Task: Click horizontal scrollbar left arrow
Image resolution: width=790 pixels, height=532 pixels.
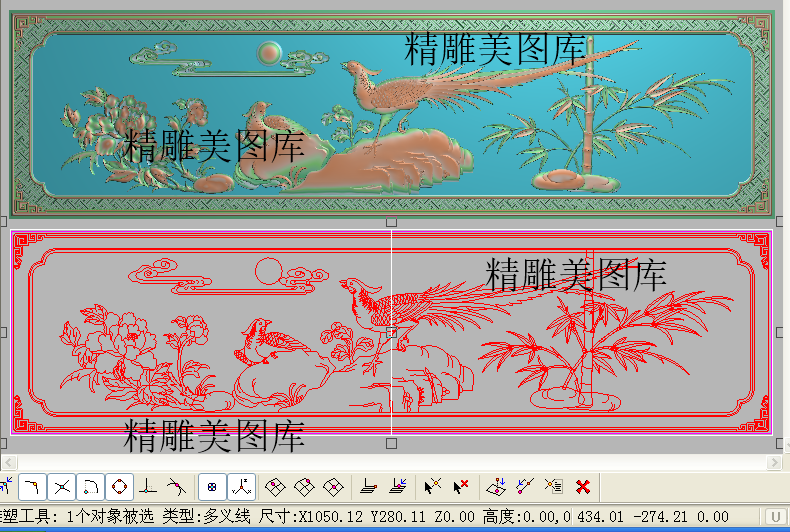Action: [9, 462]
